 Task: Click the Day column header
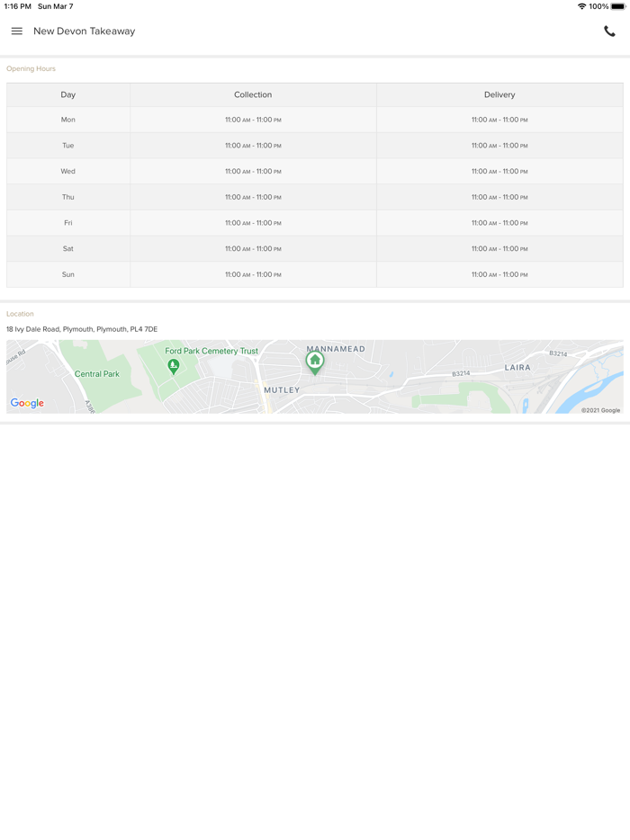coord(68,94)
